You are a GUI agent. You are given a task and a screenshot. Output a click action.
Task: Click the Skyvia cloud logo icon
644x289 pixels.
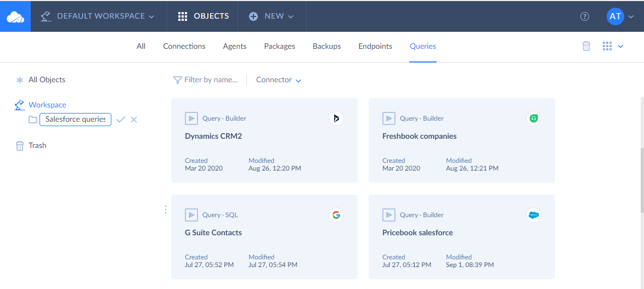[15, 16]
